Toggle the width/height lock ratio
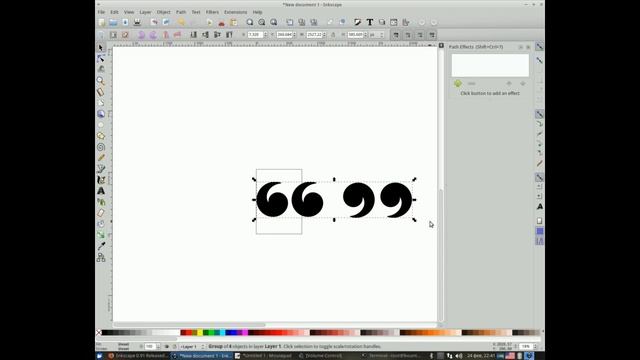 tap(333, 35)
